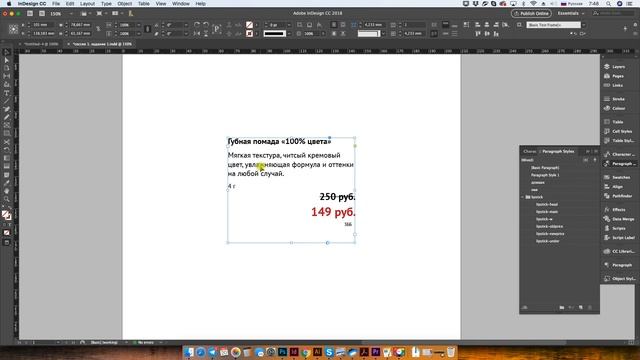640x360 pixels.
Task: Click the reference point locator grid
Action: tap(13, 29)
